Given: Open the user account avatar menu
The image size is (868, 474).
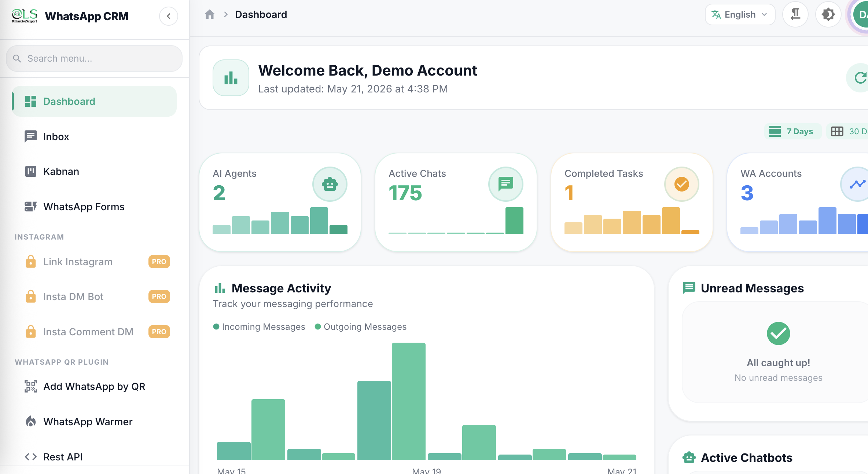Looking at the screenshot, I should [861, 15].
